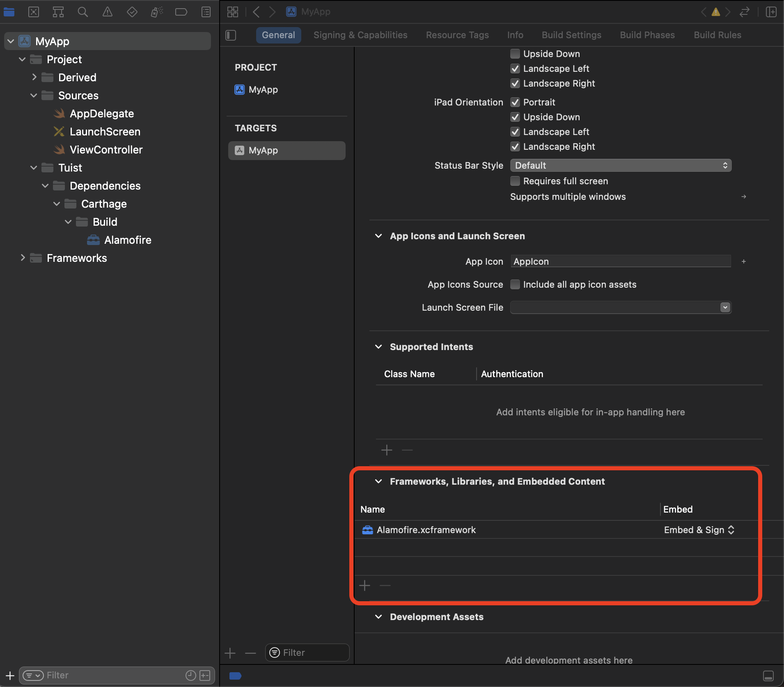Select AppDelegate source file
The width and height of the screenshot is (784, 687).
click(x=102, y=114)
